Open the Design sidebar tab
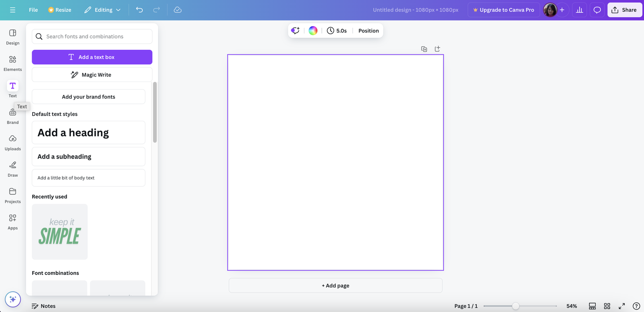Image resolution: width=644 pixels, height=312 pixels. click(x=13, y=37)
